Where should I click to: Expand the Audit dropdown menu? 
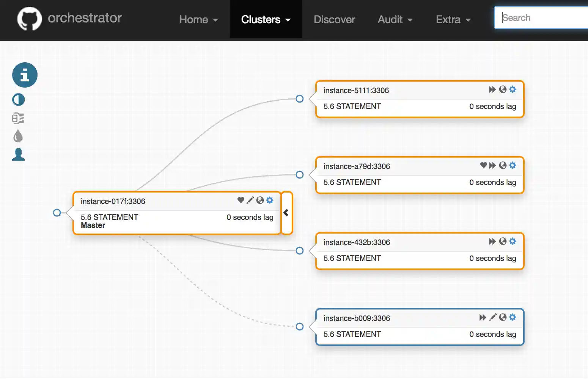395,19
